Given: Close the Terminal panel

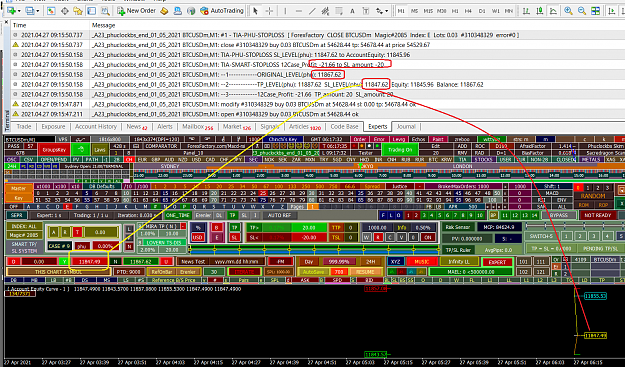Looking at the screenshot, I should pyautogui.click(x=6, y=22).
